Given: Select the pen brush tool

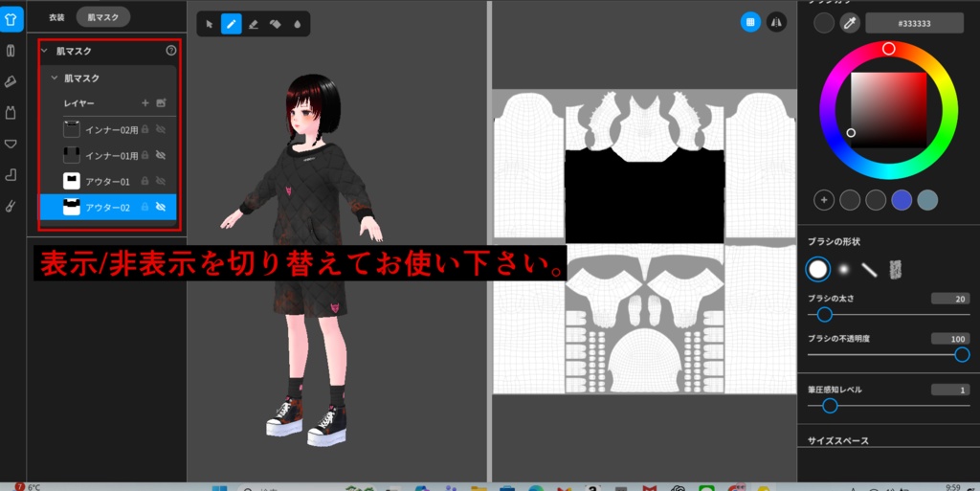Looking at the screenshot, I should coord(232,24).
